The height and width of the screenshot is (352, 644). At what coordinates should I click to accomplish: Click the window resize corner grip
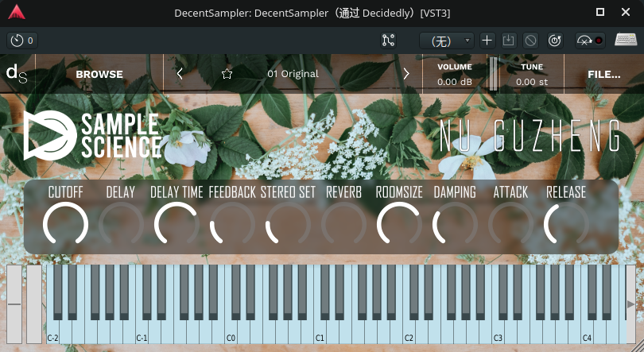click(x=637, y=346)
